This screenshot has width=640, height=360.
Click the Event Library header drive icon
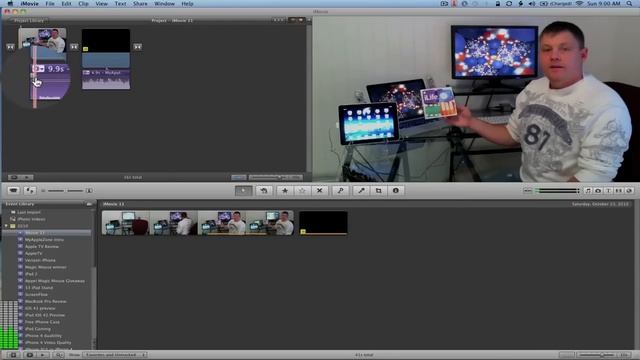89,204
